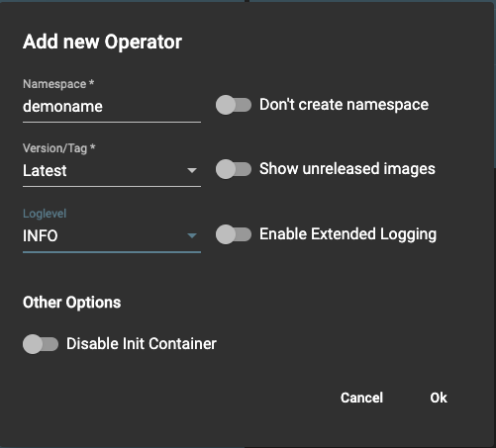This screenshot has width=496, height=448.
Task: Turn on Enable Extended Logging switch
Action: (234, 234)
